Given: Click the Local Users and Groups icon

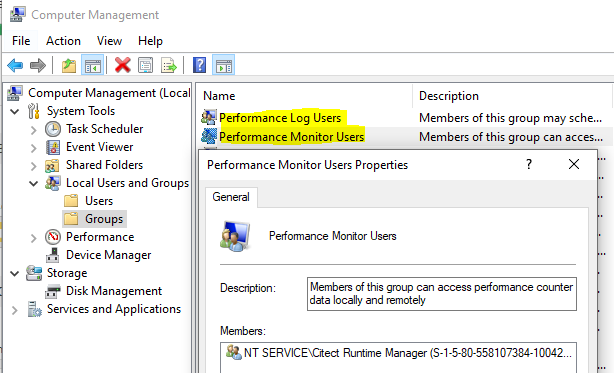Looking at the screenshot, I should (x=53, y=183).
